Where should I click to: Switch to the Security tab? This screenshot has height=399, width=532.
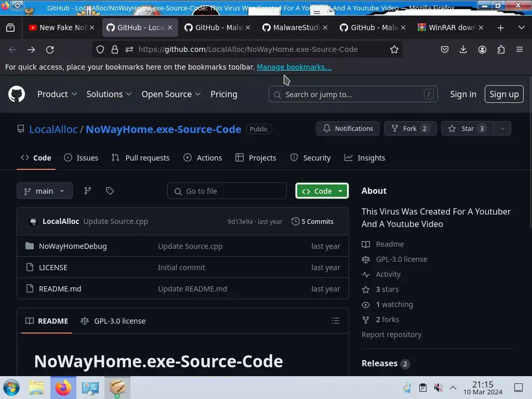click(310, 158)
